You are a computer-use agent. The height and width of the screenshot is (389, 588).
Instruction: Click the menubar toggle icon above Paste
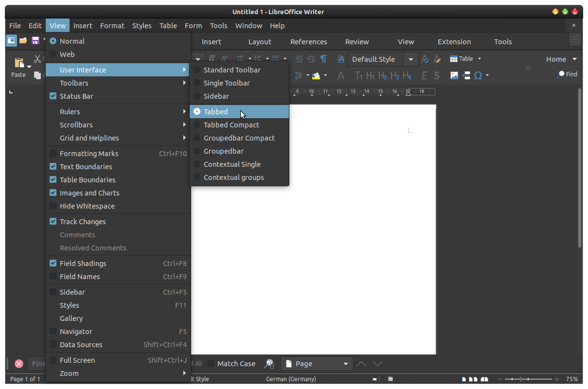point(11,40)
